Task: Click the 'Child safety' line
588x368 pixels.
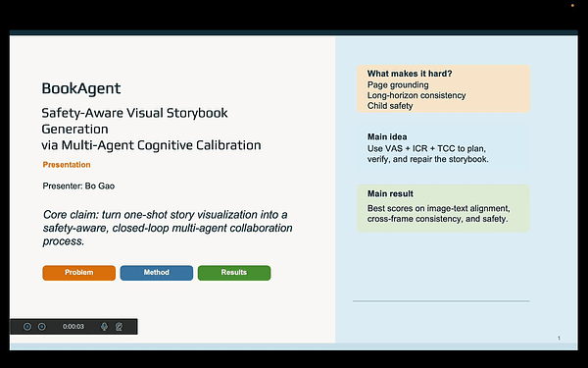Action: coord(390,106)
